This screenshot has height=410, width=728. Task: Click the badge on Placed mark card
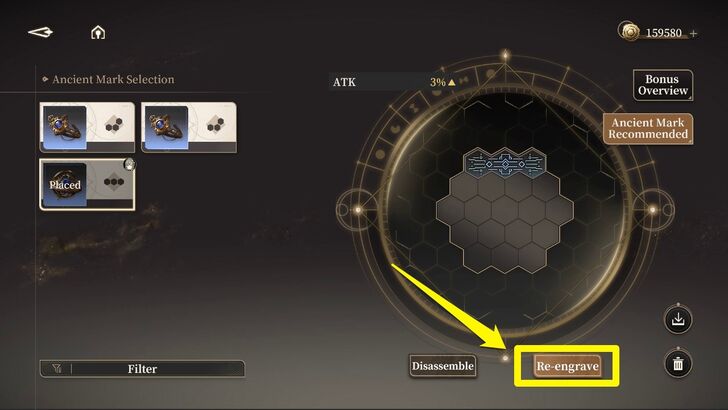pyautogui.click(x=130, y=164)
